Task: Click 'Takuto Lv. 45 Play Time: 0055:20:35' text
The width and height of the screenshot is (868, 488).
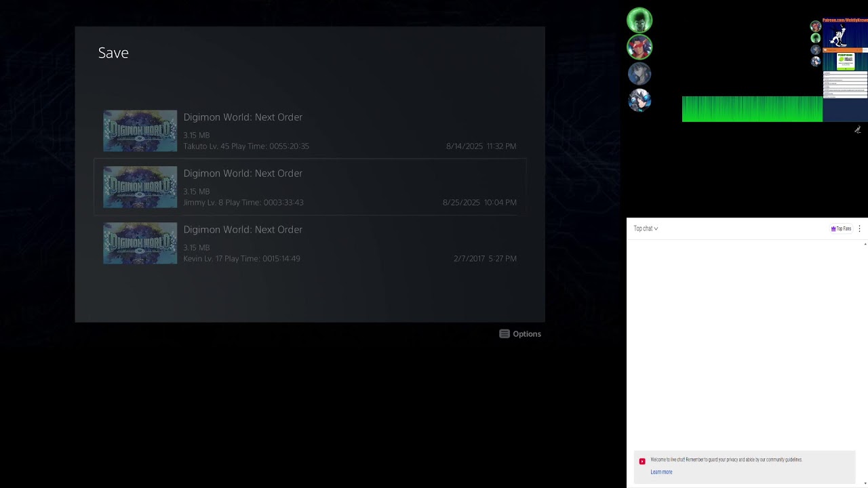Action: click(246, 146)
